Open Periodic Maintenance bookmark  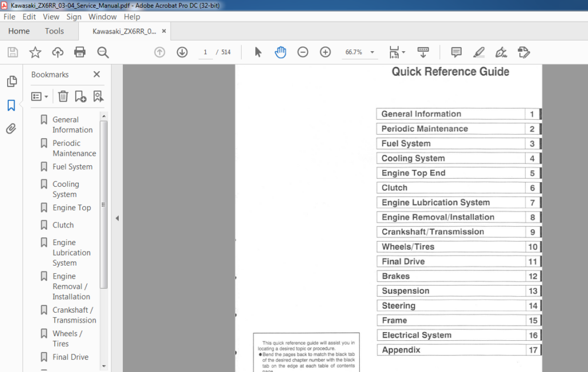(74, 148)
